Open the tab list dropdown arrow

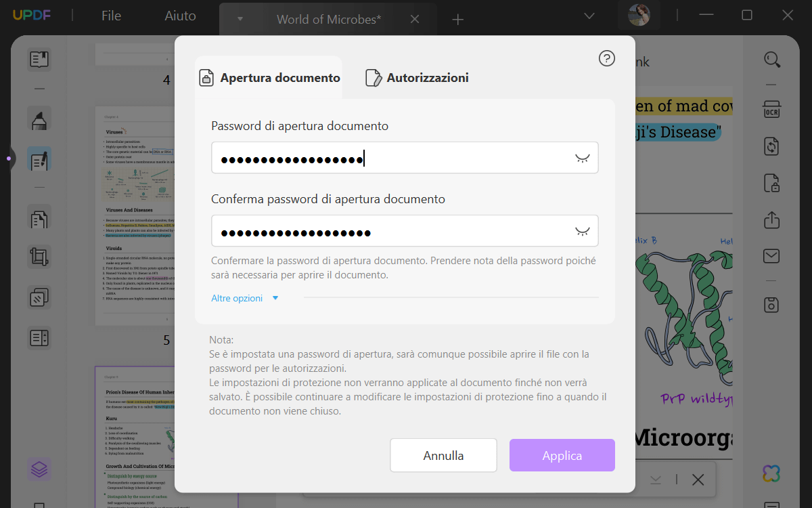point(240,19)
